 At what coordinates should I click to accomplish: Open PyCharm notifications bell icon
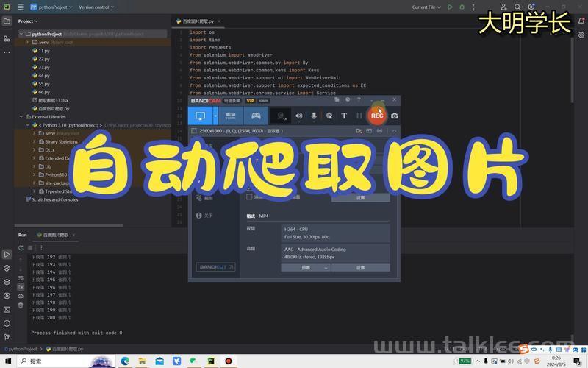pos(581,21)
